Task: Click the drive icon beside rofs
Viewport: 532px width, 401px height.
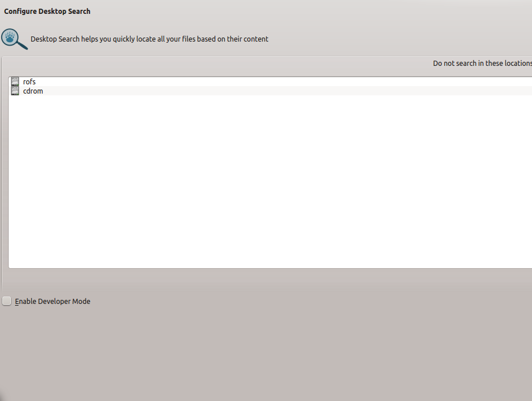Action: (15, 81)
